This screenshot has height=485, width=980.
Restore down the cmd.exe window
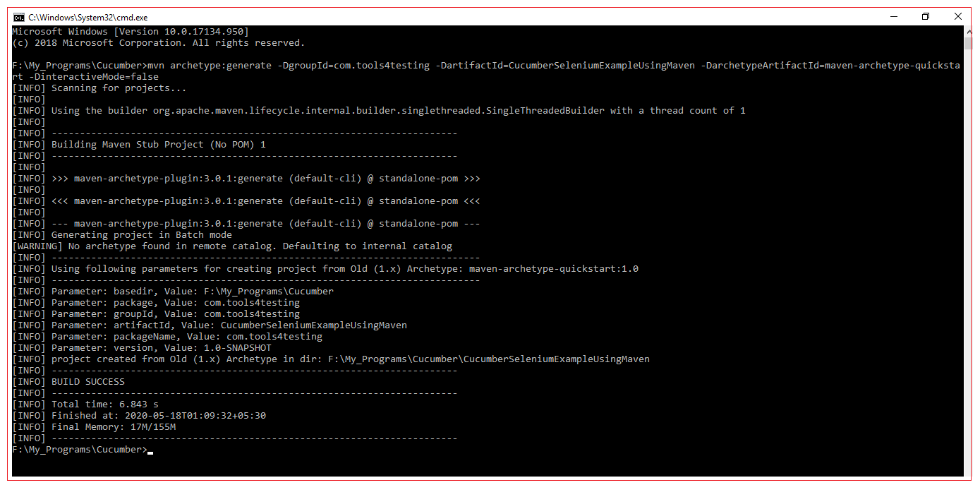tap(926, 17)
